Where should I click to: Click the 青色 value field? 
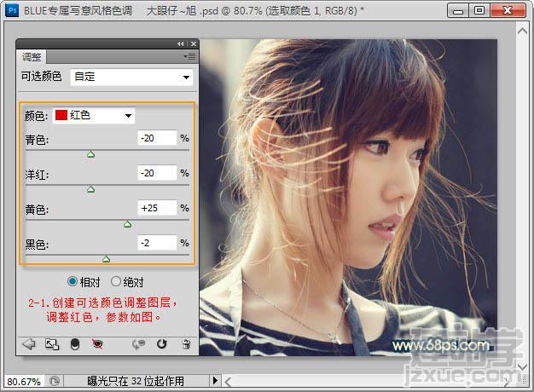157,138
